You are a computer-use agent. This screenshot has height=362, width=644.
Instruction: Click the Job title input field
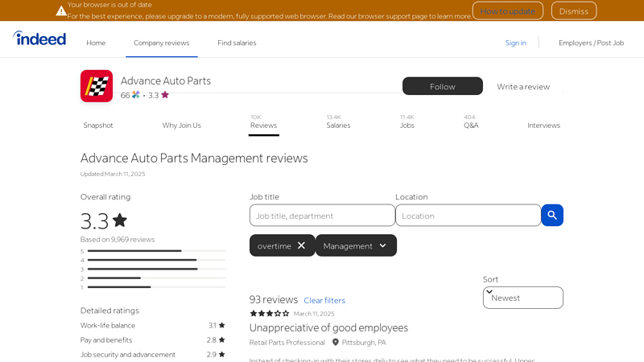point(322,216)
